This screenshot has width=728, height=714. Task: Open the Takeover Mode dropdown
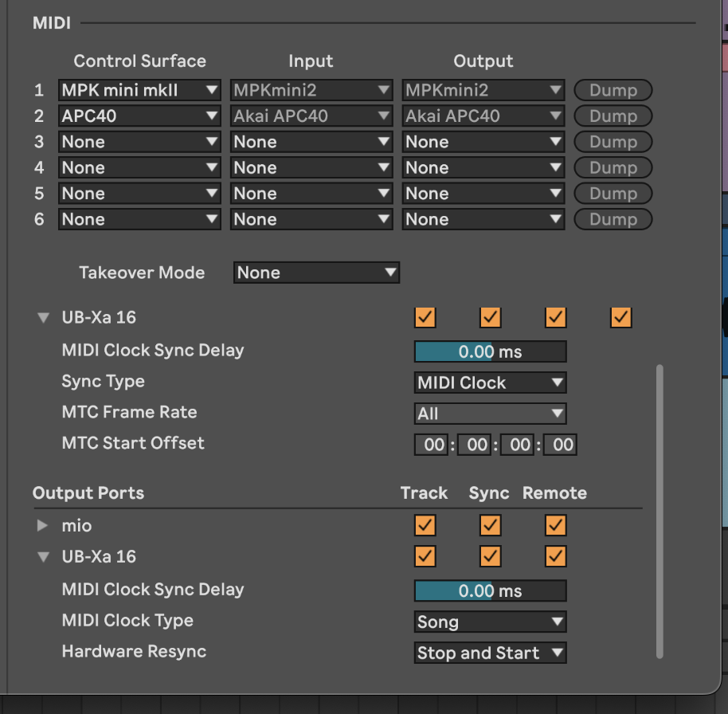coord(316,273)
